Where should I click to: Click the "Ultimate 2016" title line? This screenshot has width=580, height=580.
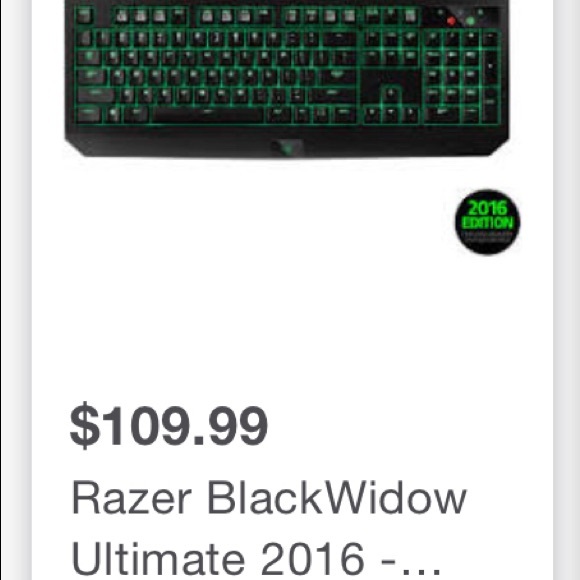(218, 558)
